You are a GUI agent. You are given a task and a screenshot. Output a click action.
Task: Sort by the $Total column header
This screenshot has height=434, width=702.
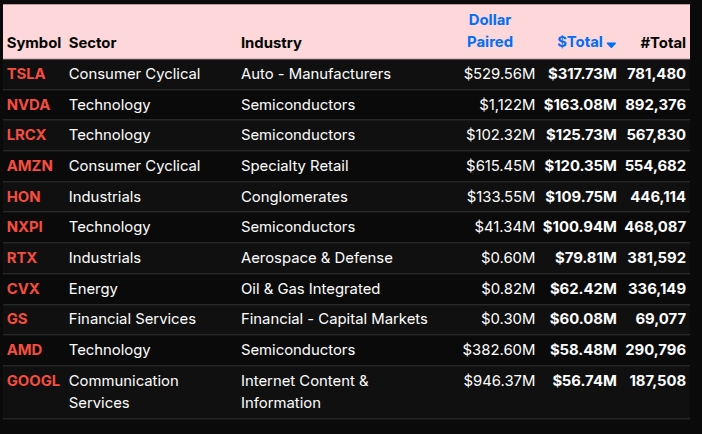coord(580,42)
